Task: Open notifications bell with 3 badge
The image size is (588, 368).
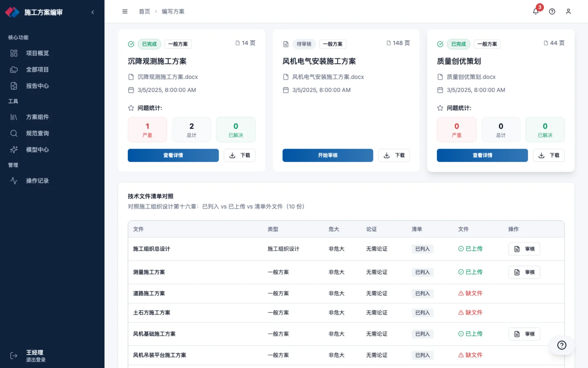Action: [x=536, y=11]
